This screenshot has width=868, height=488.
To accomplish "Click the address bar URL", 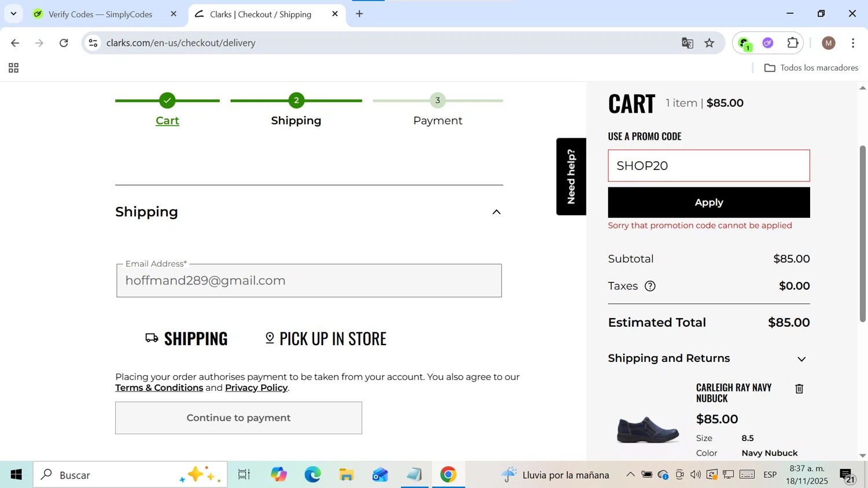I will coord(181,43).
